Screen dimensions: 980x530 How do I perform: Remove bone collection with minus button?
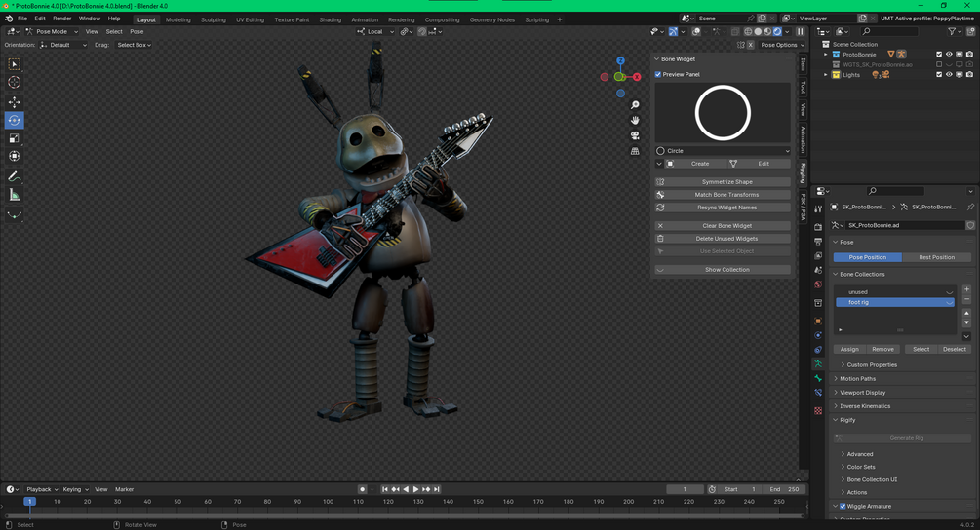(966, 300)
